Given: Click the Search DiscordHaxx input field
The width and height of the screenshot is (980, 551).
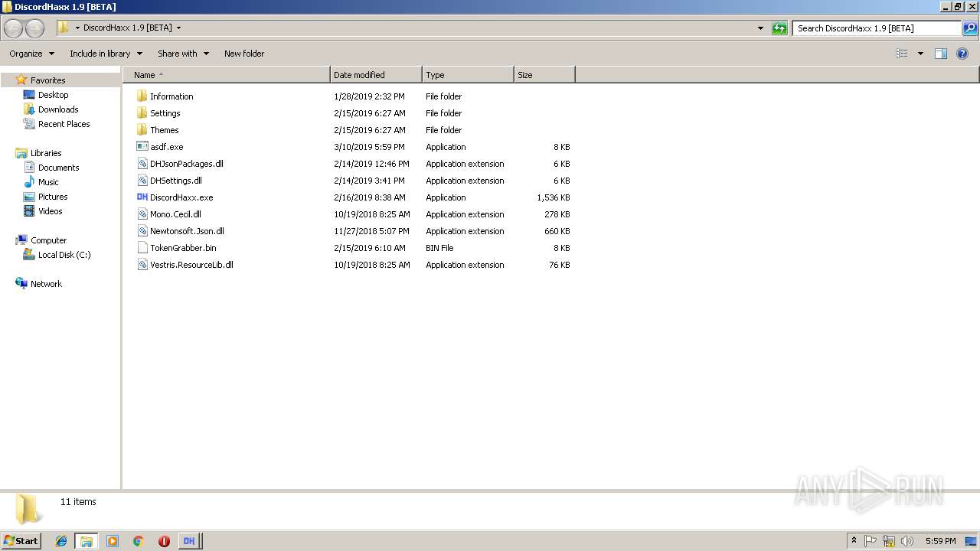Looking at the screenshot, I should pyautogui.click(x=877, y=28).
